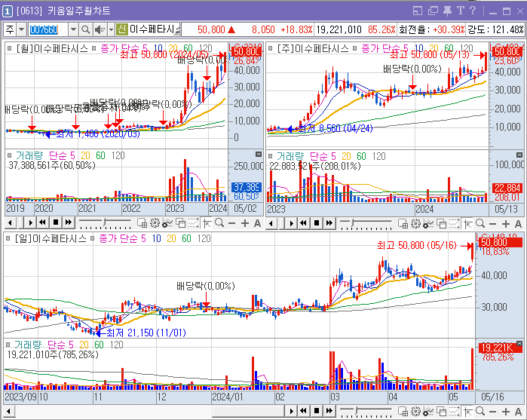Click the zoom magnifier in monthly toolbar
The image size is (527, 420).
(219, 223)
